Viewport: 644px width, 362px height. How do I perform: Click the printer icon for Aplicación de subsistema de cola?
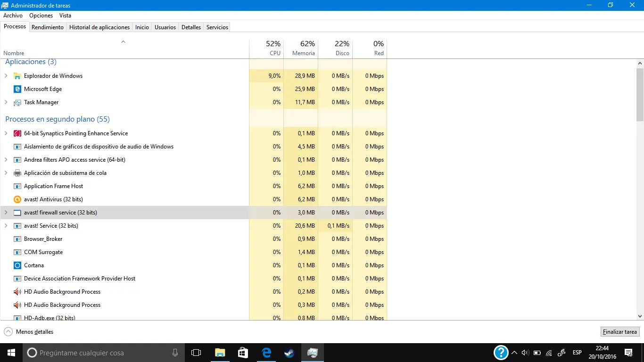(x=17, y=173)
